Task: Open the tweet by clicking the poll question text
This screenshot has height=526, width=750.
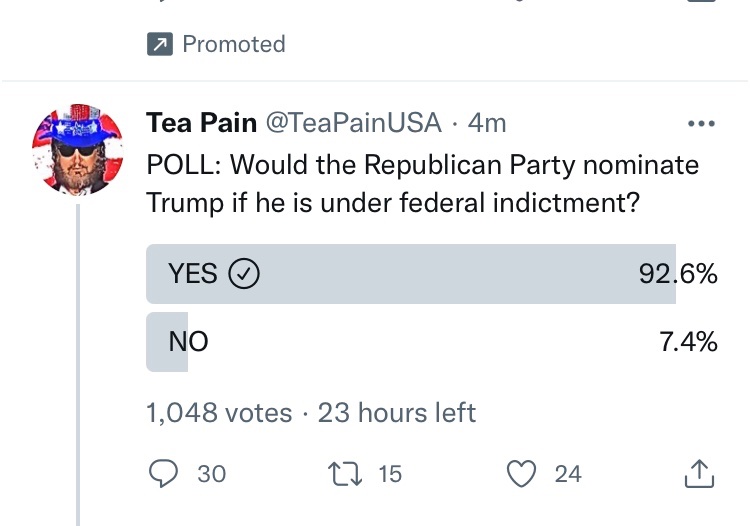Action: tap(422, 182)
